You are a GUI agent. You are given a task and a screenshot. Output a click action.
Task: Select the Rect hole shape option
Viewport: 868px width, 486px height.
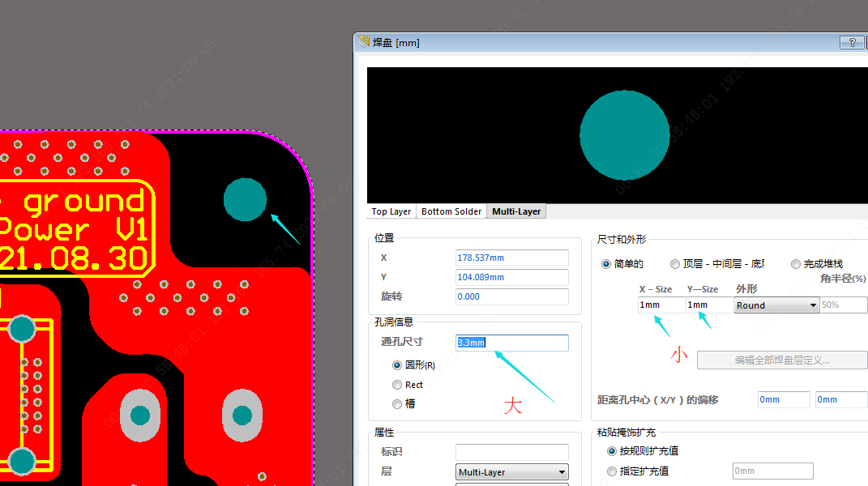(397, 385)
